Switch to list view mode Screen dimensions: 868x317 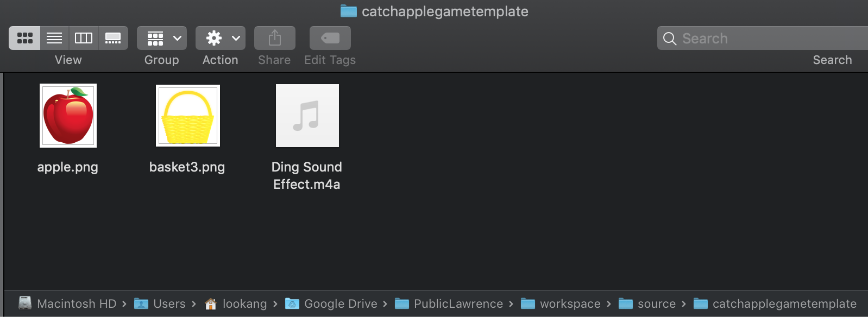[x=54, y=38]
